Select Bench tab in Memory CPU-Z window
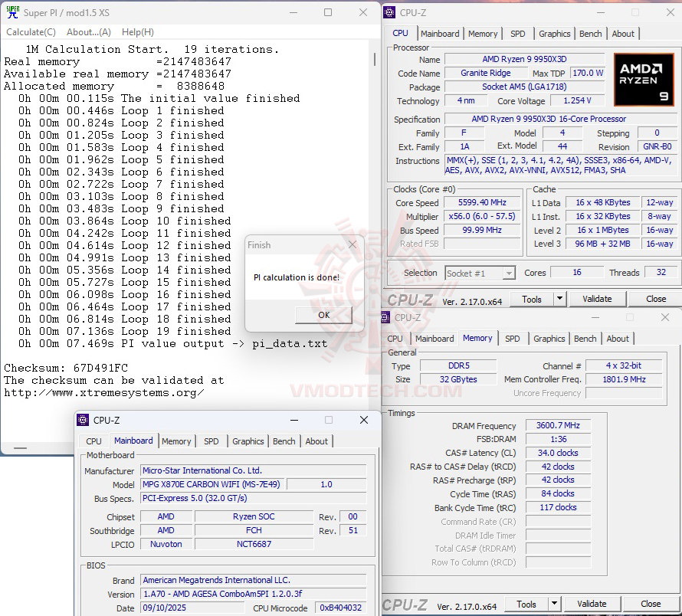The height and width of the screenshot is (616, 682). click(x=585, y=339)
